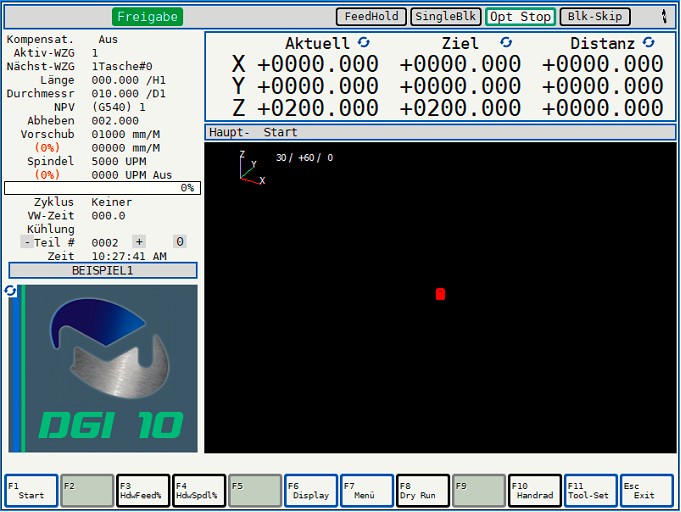Toggle Blk-Skip mode

coord(595,17)
